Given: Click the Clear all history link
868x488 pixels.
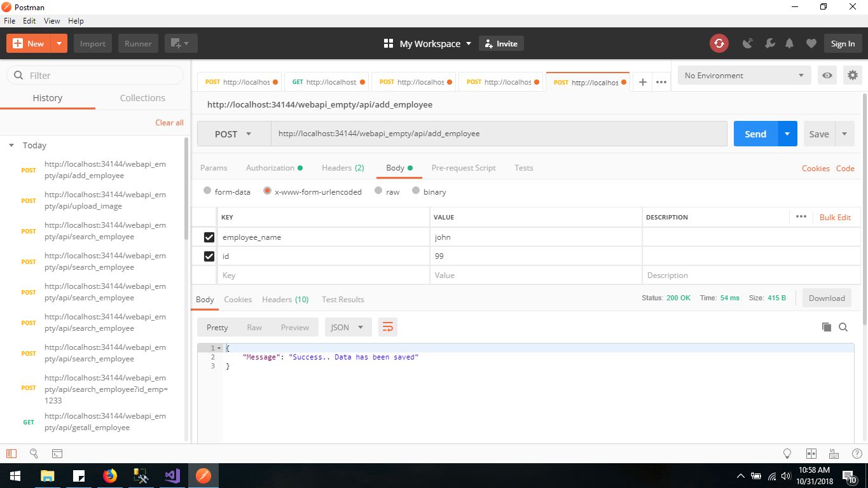Looking at the screenshot, I should tap(169, 122).
